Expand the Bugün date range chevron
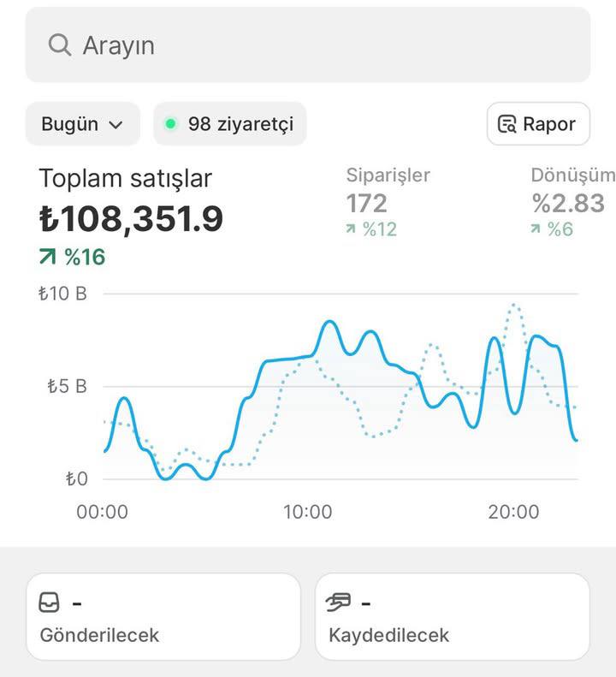616x677 pixels. (115, 125)
